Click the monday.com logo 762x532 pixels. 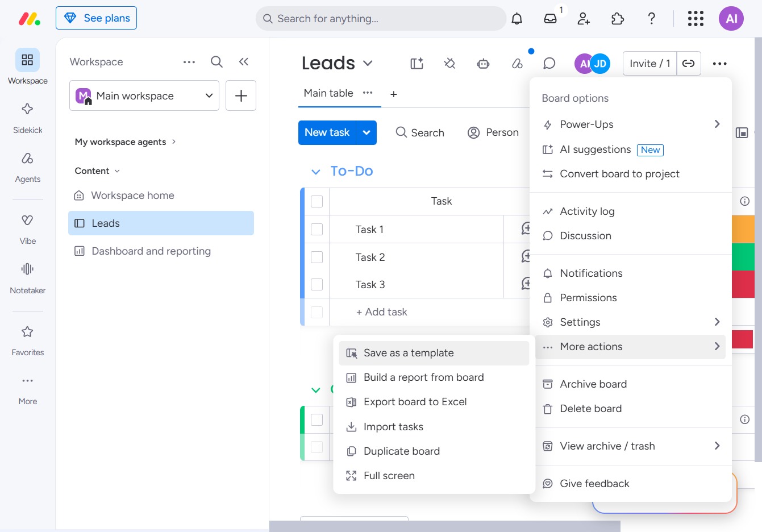[30, 19]
